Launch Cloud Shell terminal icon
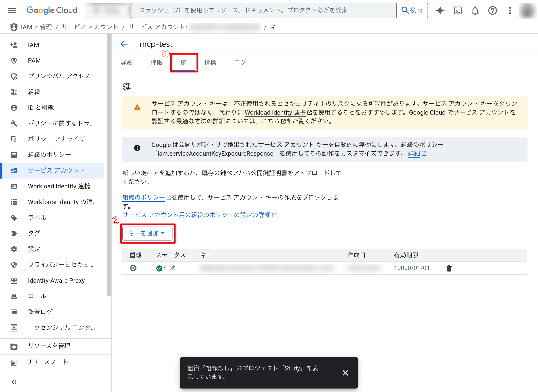The image size is (538, 392). [457, 10]
